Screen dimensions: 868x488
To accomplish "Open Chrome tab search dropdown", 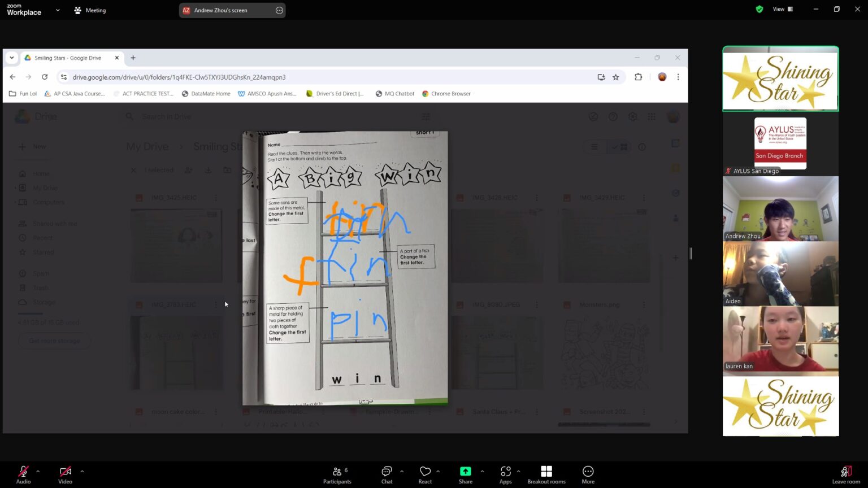I will (12, 58).
